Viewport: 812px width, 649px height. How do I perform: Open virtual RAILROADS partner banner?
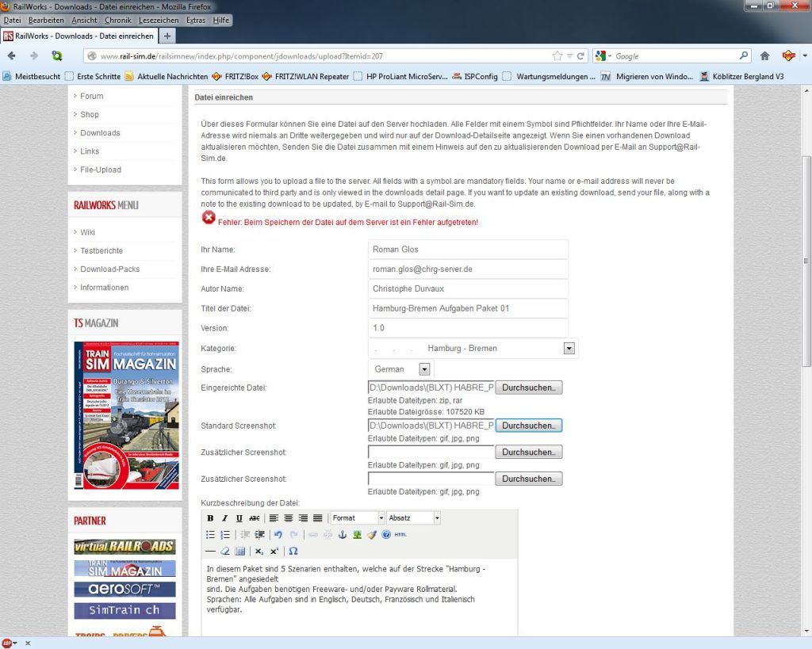[124, 547]
